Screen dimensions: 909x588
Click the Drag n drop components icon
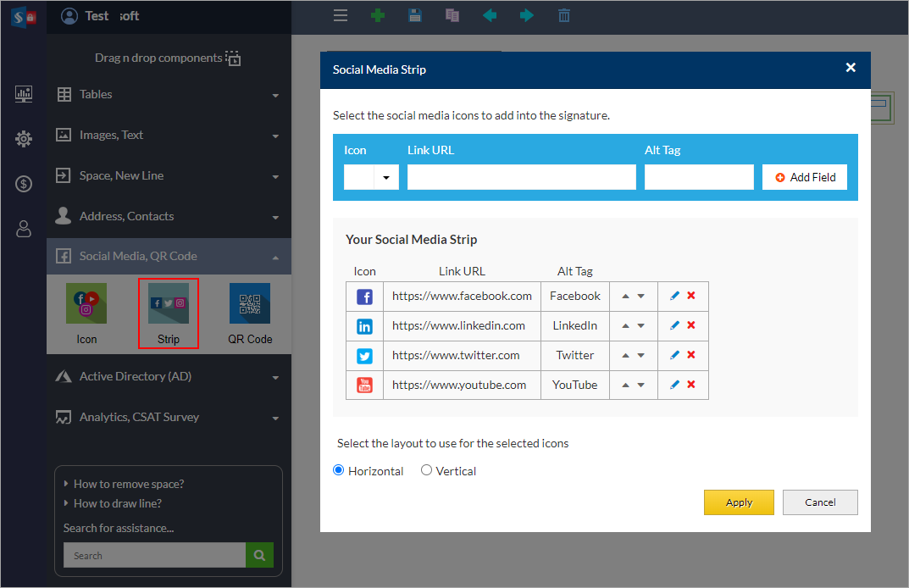coord(233,58)
